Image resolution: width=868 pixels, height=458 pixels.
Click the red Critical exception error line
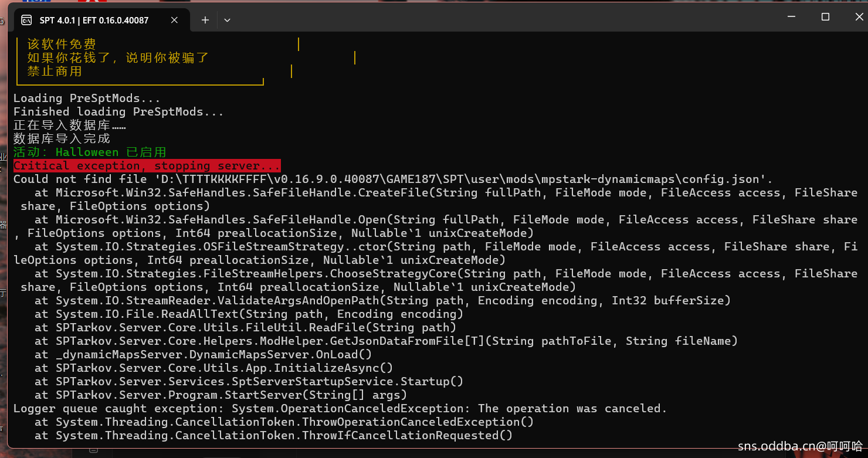147,165
